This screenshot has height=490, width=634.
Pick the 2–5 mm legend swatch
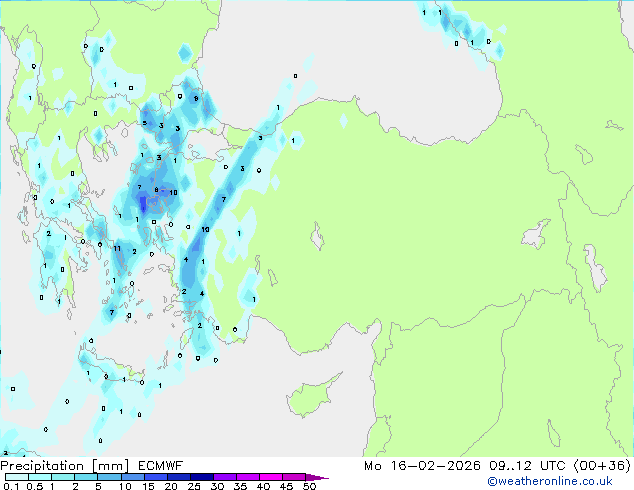[86, 477]
